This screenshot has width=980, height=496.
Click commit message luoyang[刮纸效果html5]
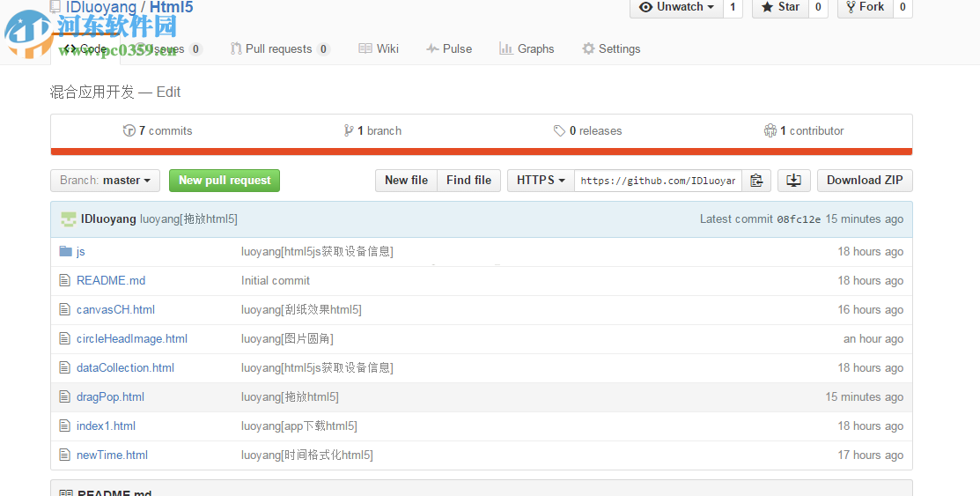coord(301,309)
